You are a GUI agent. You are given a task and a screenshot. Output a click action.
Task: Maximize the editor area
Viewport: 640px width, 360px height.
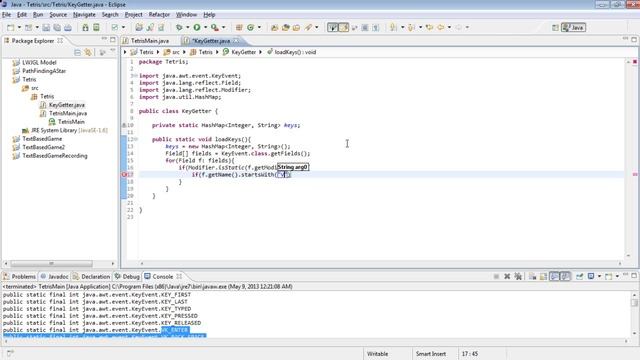click(x=634, y=39)
